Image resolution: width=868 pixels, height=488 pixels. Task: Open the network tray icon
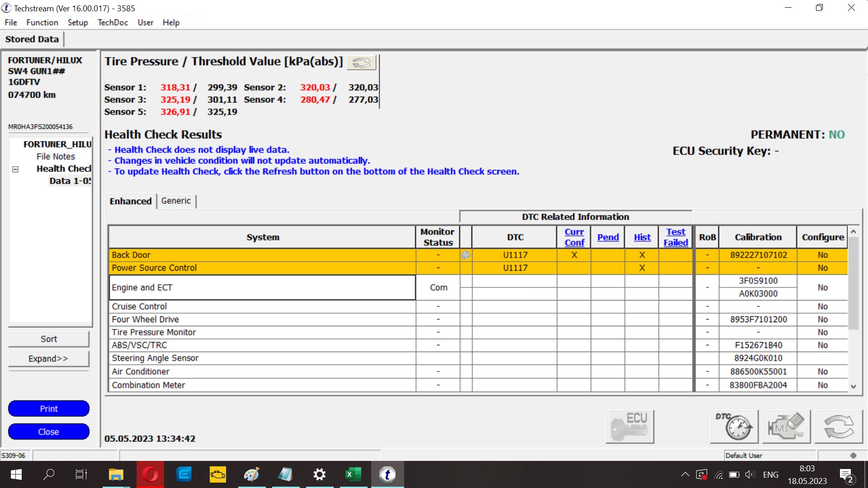718,474
